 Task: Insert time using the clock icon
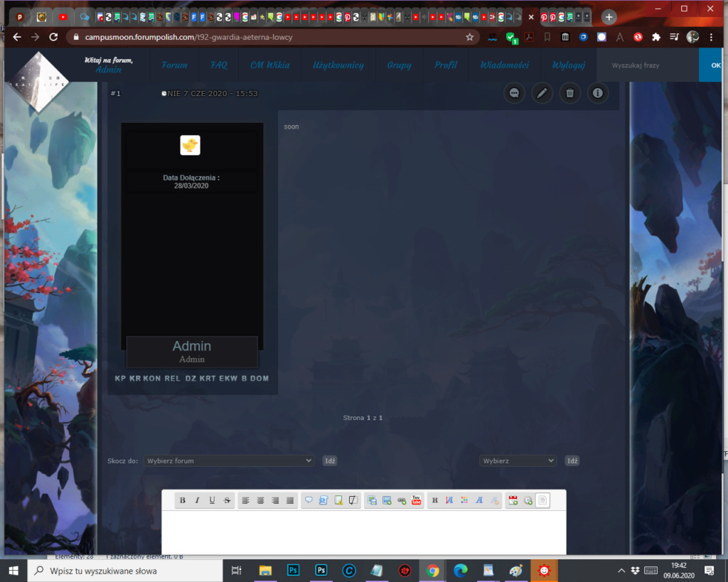[528, 500]
